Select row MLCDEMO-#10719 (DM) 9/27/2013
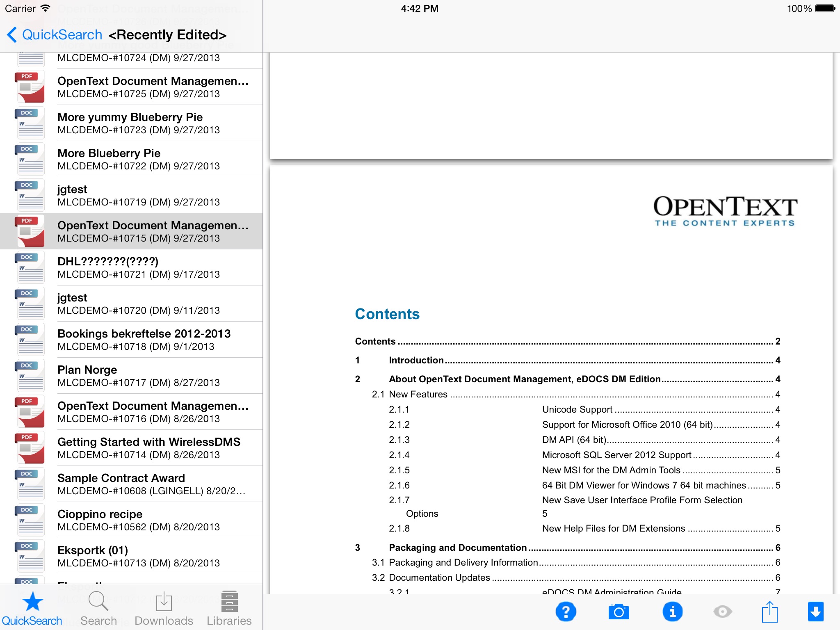This screenshot has height=630, width=840. tap(131, 195)
